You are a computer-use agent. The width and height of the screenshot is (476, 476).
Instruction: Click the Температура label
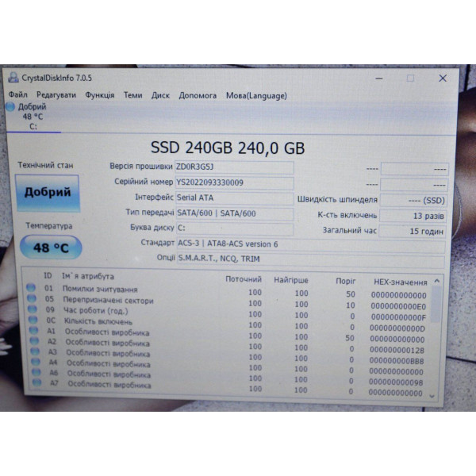pyautogui.click(x=49, y=226)
